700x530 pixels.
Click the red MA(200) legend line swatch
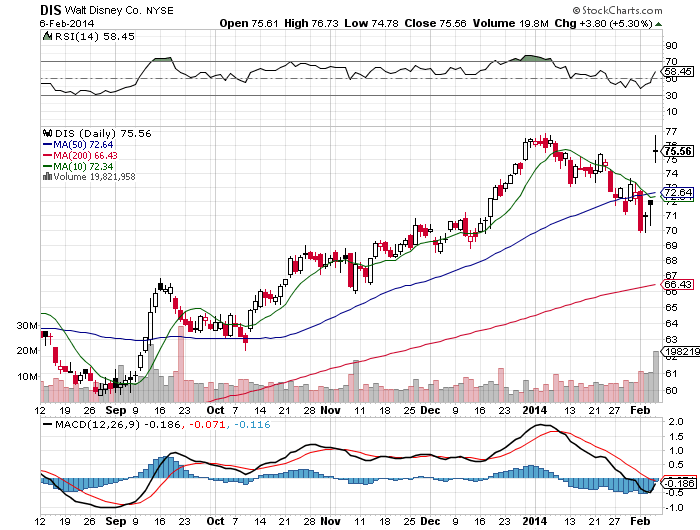pos(47,155)
